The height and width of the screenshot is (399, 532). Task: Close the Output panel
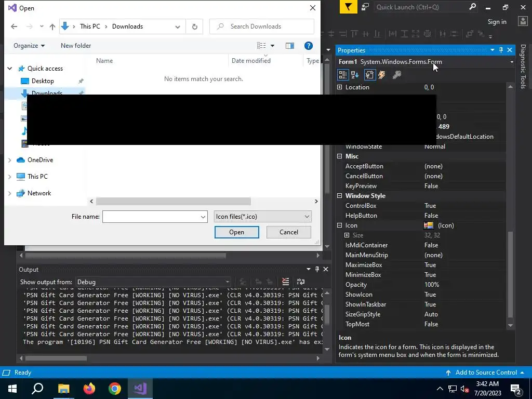[x=326, y=269]
